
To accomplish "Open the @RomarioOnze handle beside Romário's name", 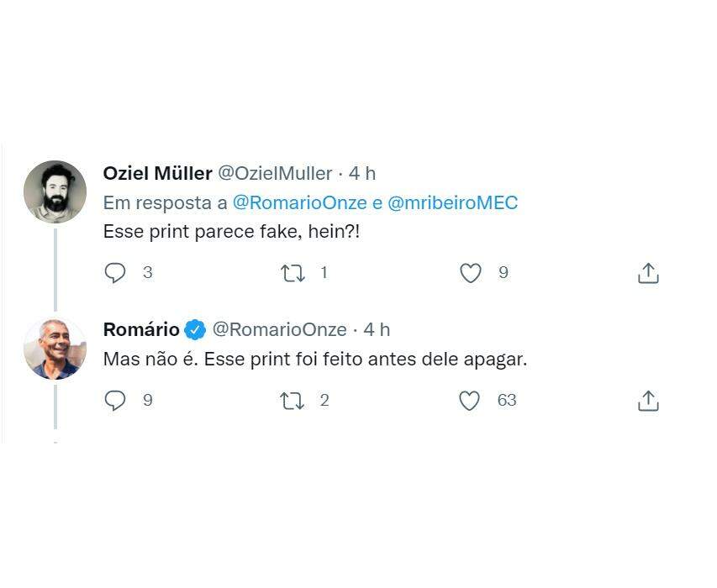I will 279,329.
